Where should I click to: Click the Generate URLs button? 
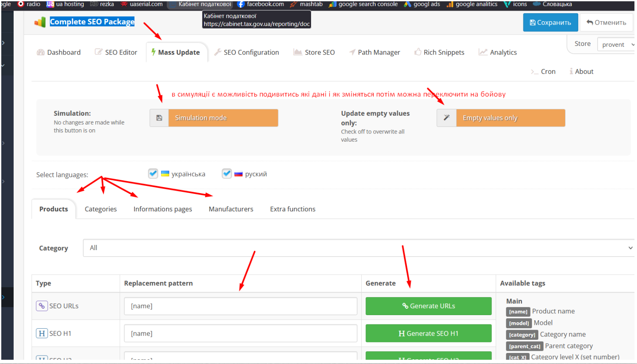428,306
